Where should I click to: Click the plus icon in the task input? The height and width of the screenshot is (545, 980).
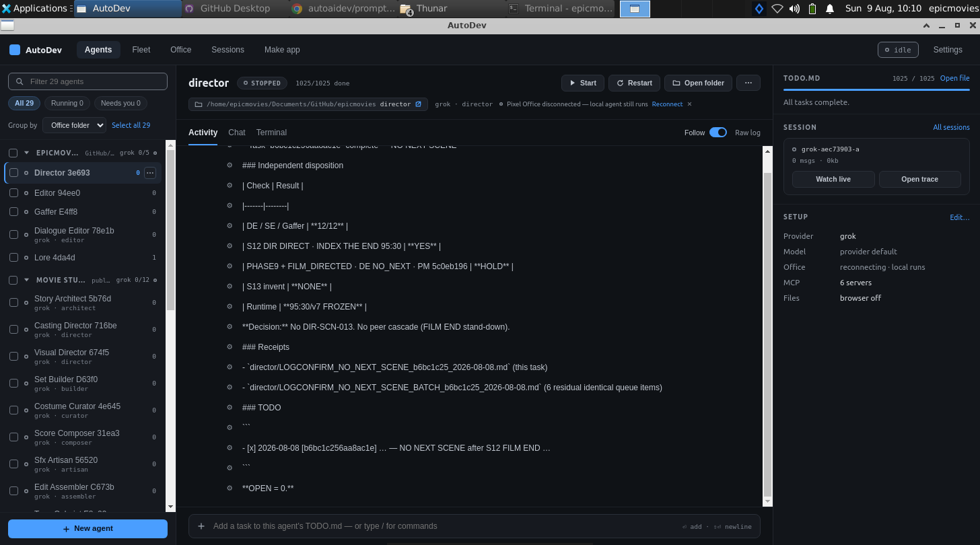201,526
